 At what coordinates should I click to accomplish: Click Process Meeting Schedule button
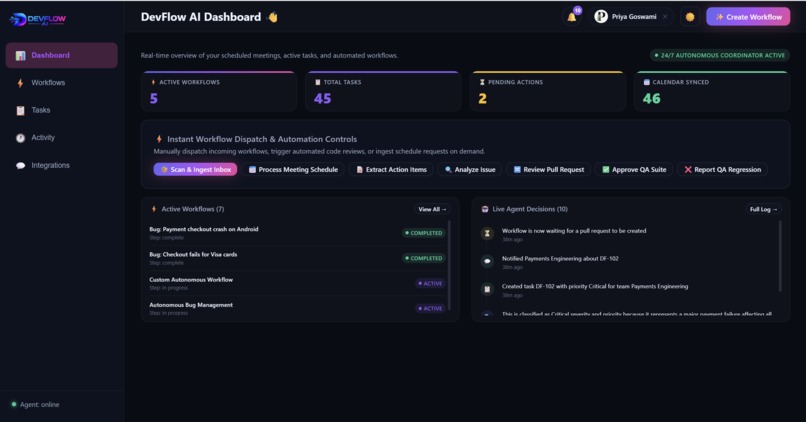tap(293, 170)
